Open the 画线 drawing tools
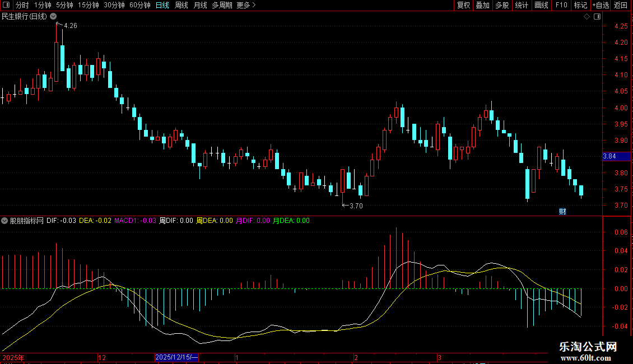 [541, 5]
